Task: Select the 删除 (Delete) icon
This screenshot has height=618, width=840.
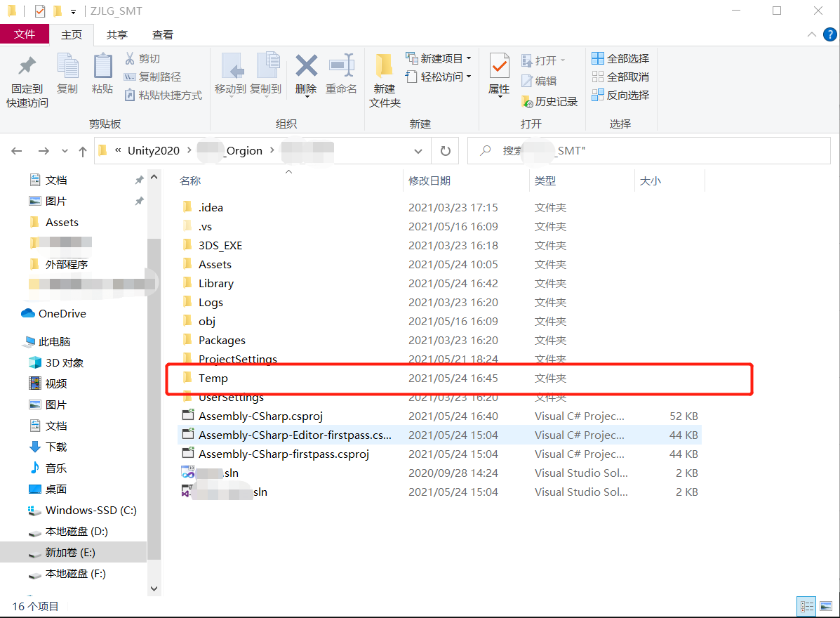Action: 306,70
